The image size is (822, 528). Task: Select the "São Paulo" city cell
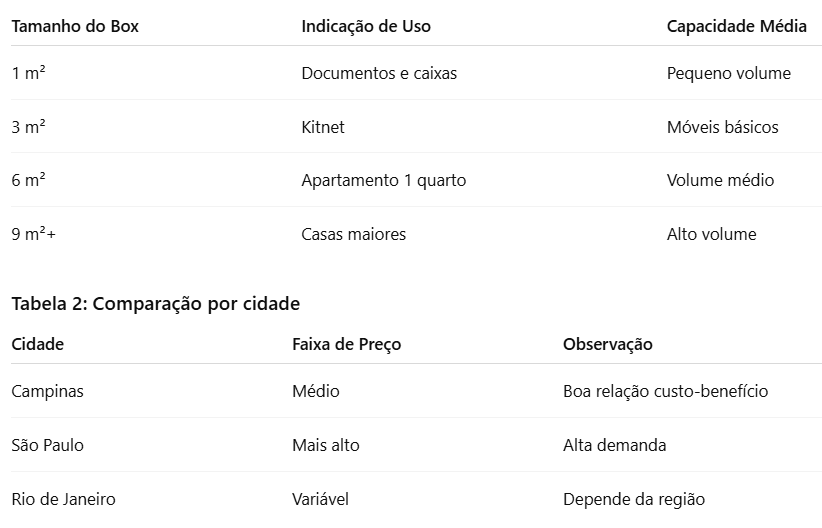pyautogui.click(x=48, y=445)
